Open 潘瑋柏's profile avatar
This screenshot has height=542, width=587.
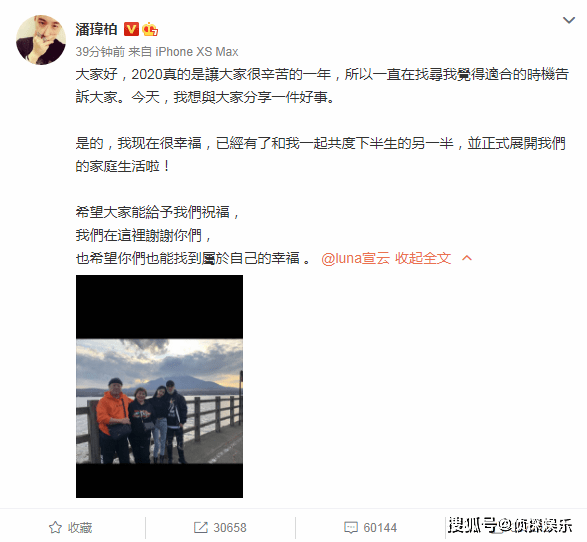pos(41,40)
